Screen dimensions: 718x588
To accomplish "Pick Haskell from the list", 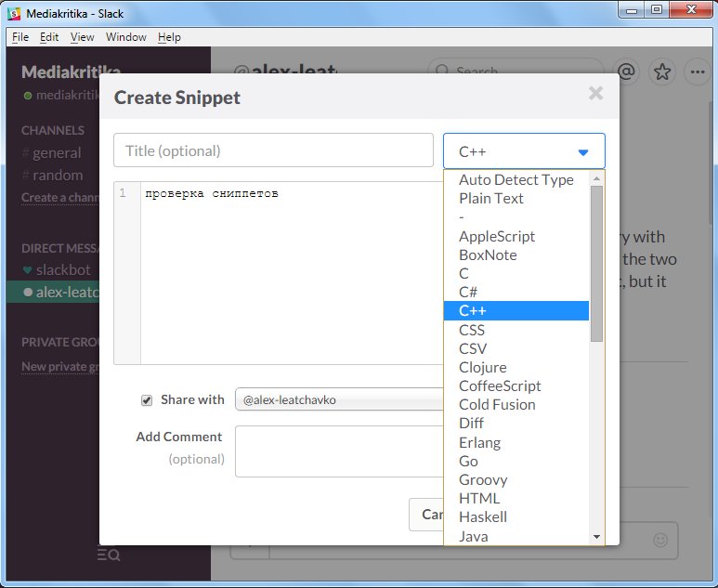I will tap(516, 517).
